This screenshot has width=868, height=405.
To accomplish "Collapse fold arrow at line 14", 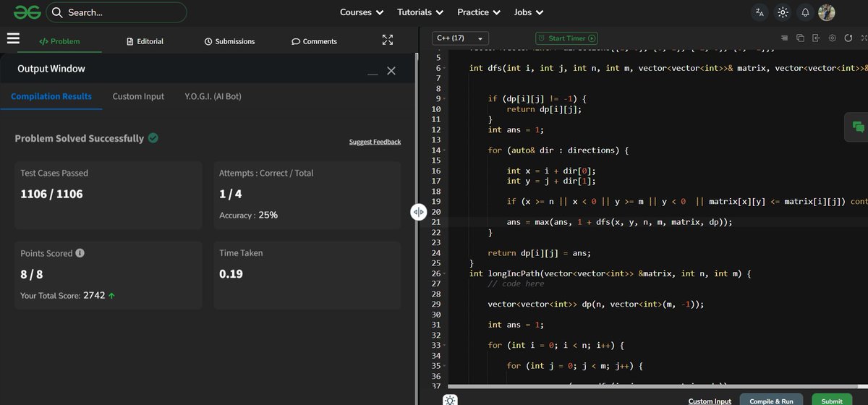I will click(x=444, y=150).
